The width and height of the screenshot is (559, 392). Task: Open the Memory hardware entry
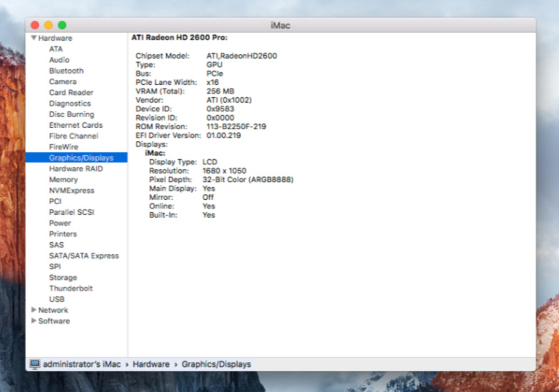point(64,180)
